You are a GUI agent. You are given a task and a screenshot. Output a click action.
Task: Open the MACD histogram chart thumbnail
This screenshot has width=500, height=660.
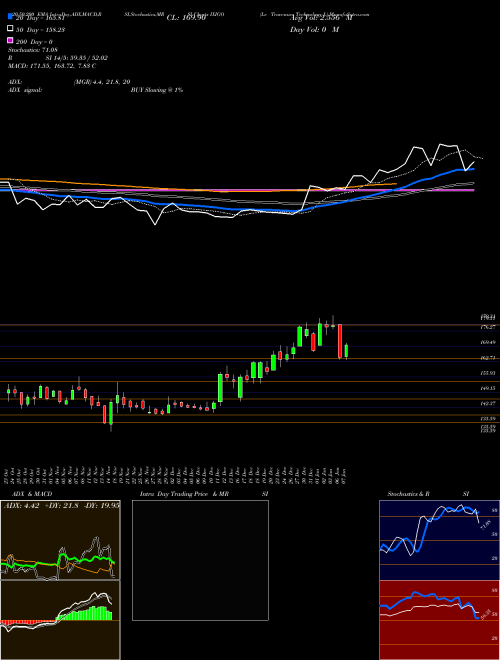pos(60,620)
